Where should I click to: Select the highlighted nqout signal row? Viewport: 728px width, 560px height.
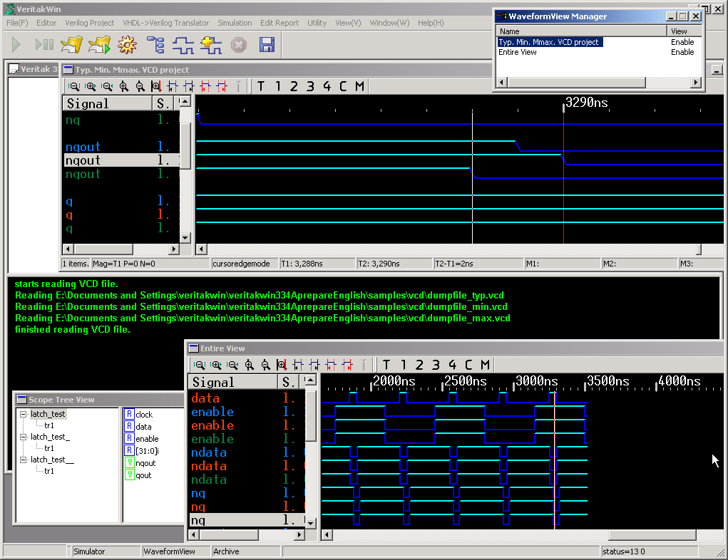coord(121,160)
